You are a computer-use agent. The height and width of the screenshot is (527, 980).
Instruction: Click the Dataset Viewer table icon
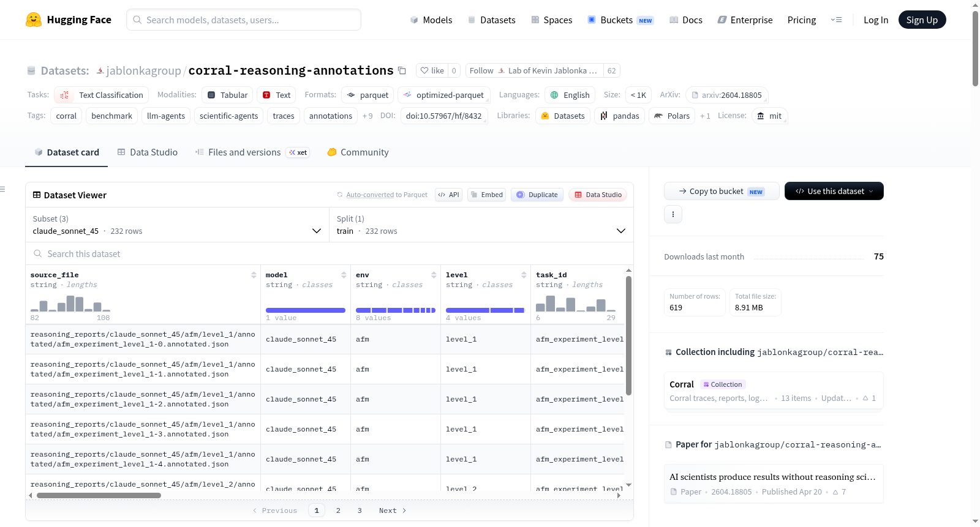pos(37,195)
